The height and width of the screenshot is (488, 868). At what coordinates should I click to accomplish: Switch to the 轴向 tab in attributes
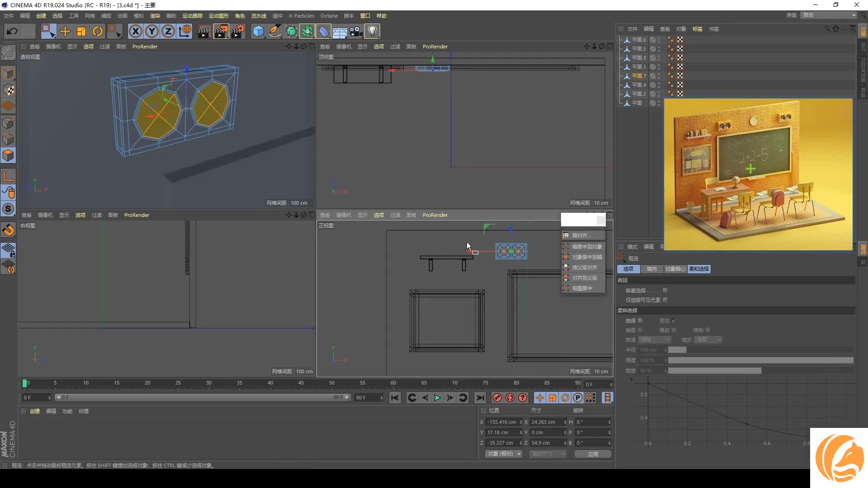651,269
